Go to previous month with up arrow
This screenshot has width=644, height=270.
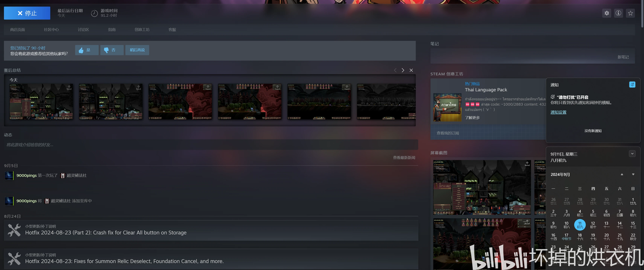point(622,174)
